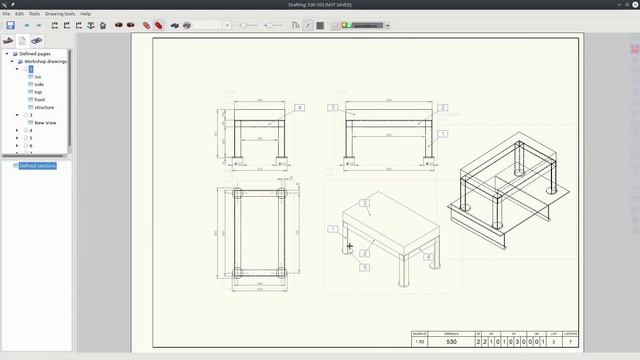The image size is (640, 360).
Task: Click the undo arrow icon
Action: [x=27, y=25]
